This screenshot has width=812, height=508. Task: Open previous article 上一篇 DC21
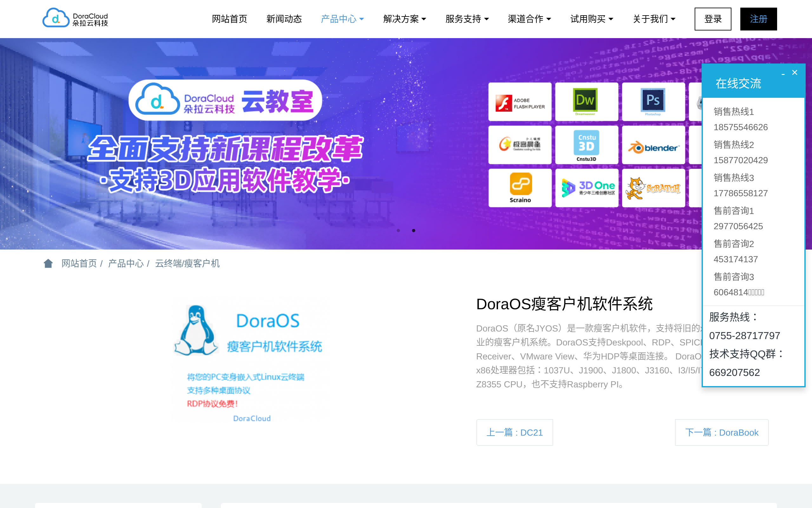coord(514,432)
